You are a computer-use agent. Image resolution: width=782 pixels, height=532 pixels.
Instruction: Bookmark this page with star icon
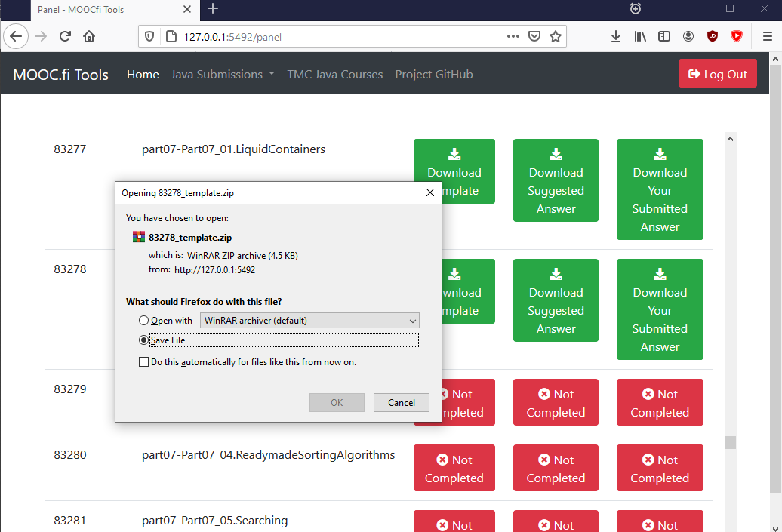tap(555, 36)
